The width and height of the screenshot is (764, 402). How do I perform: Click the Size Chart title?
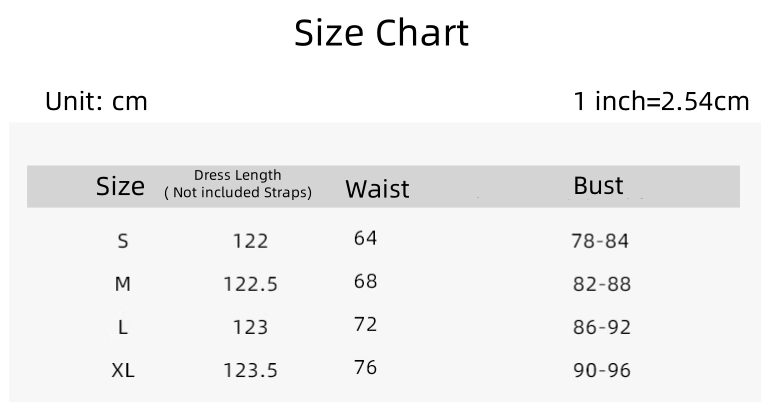381,34
